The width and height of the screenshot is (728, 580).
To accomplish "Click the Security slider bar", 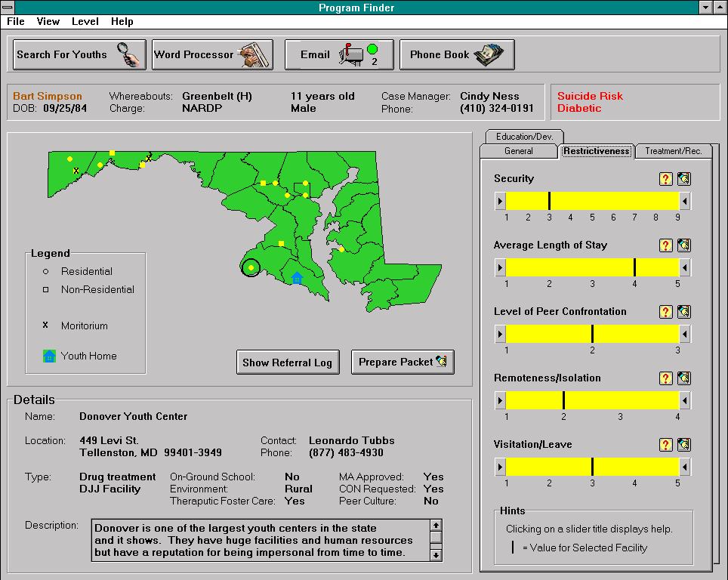I will coord(592,201).
